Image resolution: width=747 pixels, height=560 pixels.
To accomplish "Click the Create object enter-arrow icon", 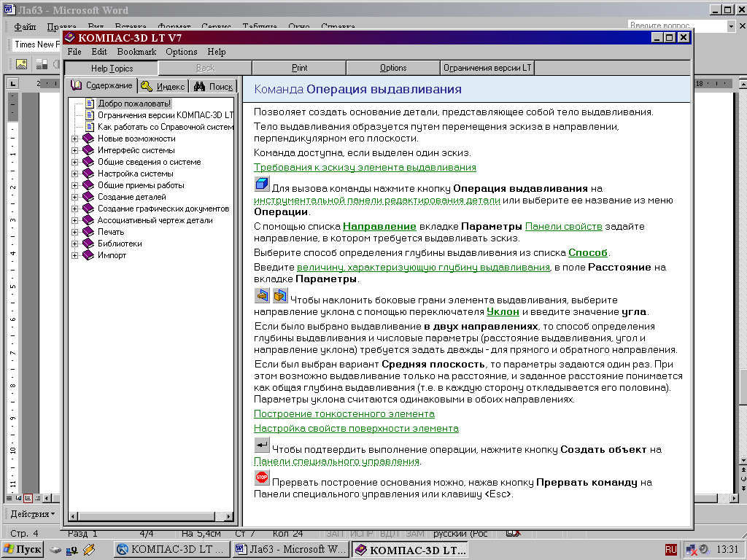I will (262, 445).
